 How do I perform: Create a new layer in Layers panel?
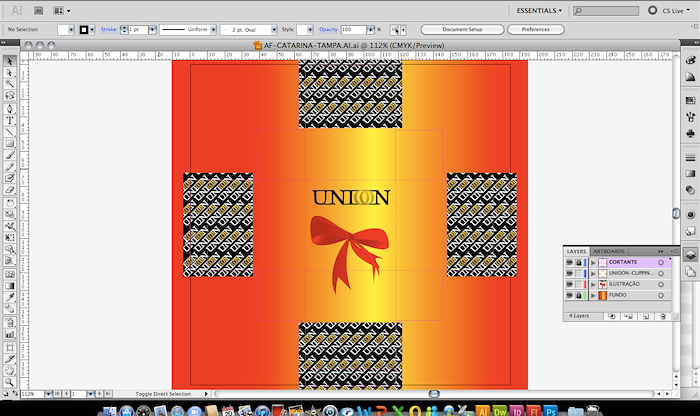[x=645, y=315]
